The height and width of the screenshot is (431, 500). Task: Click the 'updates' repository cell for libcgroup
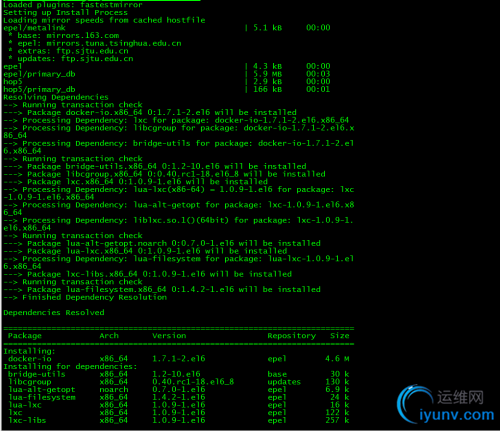[284, 382]
